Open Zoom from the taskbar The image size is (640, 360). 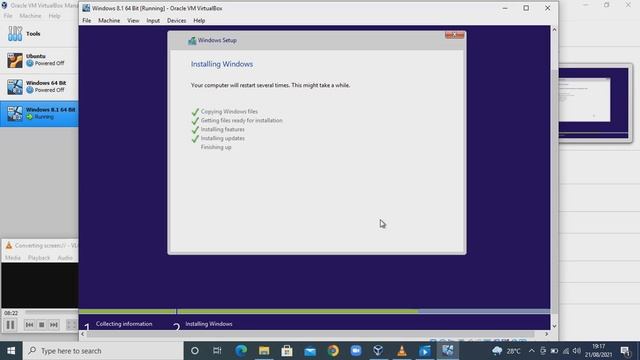(x=356, y=351)
